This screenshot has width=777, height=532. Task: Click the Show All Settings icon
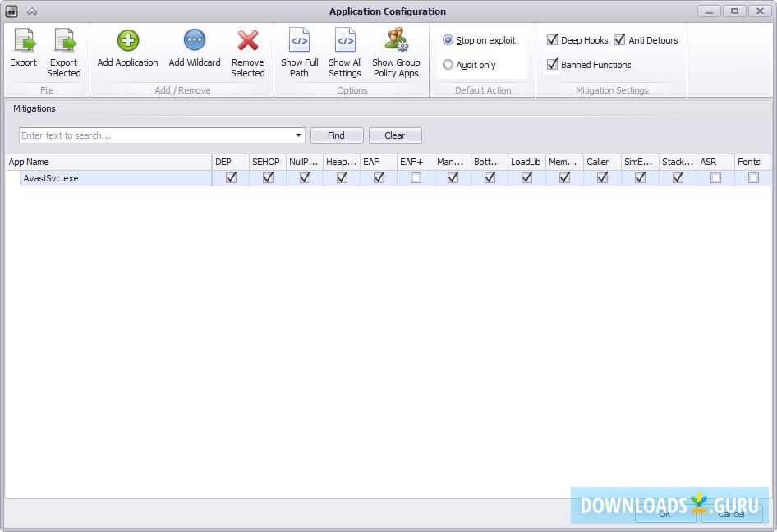(345, 39)
